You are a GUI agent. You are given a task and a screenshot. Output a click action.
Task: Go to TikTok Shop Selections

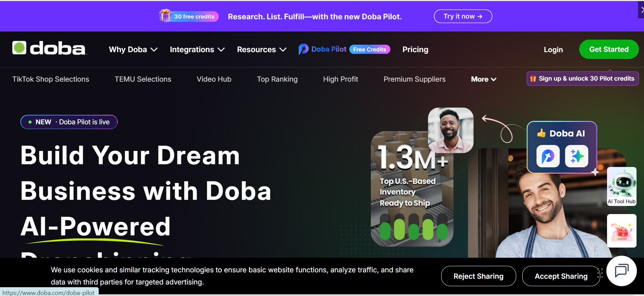pos(51,79)
